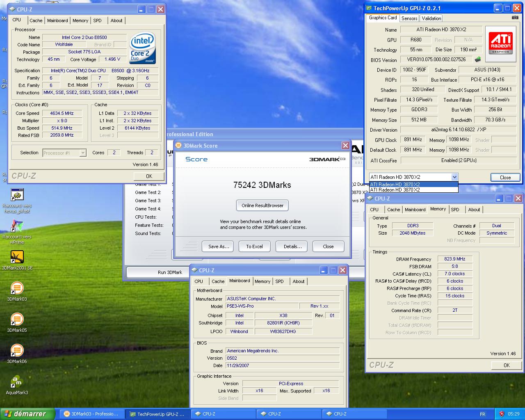The width and height of the screenshot is (525, 420).
Task: Open the démarrer start button
Action: click(27, 414)
